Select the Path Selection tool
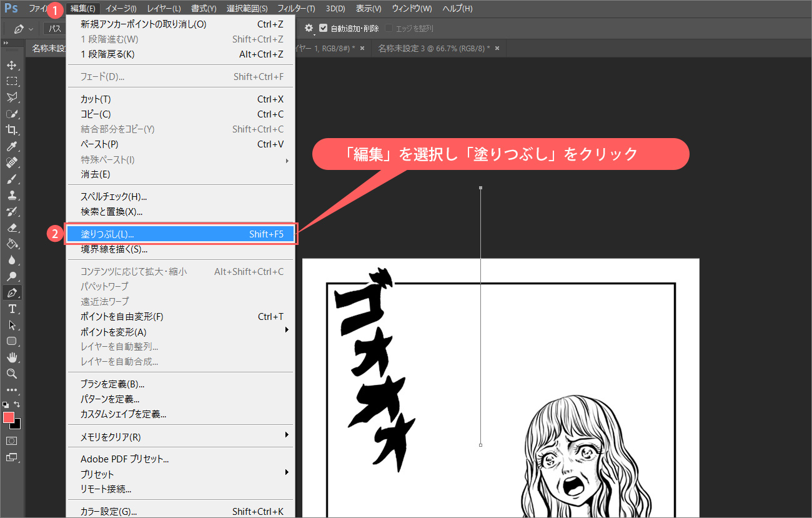Image resolution: width=812 pixels, height=518 pixels. [11, 325]
